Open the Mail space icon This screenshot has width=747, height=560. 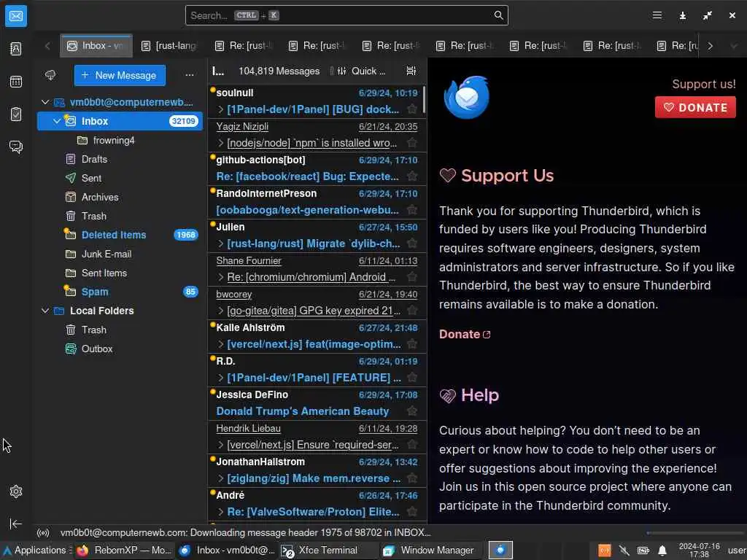click(16, 16)
